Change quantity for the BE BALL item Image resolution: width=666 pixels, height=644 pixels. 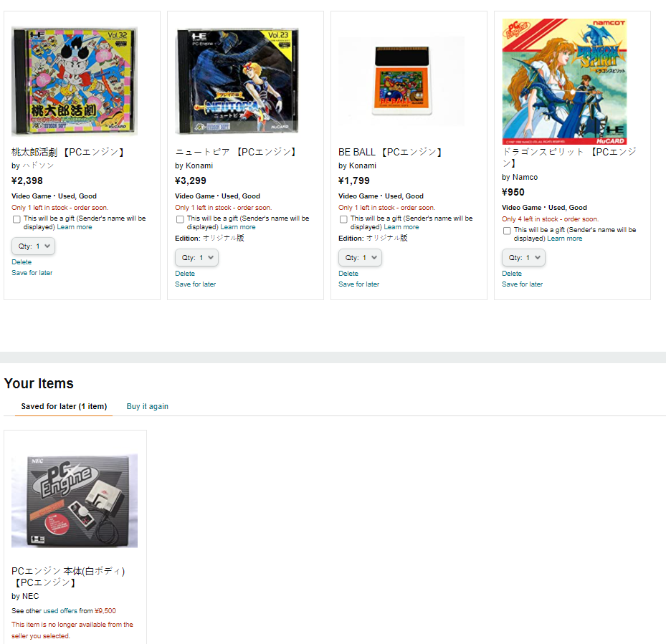[360, 258]
